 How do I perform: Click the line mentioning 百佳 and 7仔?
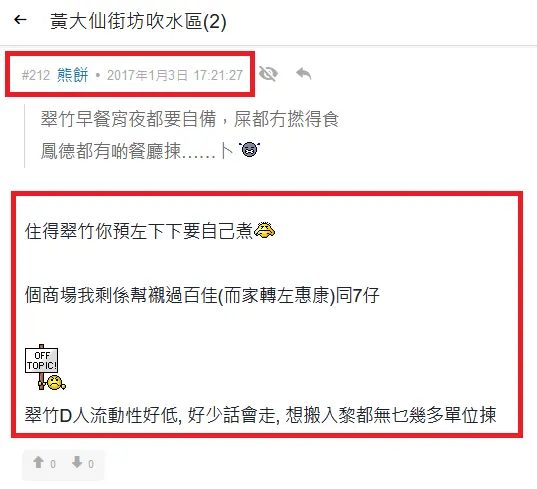202,295
